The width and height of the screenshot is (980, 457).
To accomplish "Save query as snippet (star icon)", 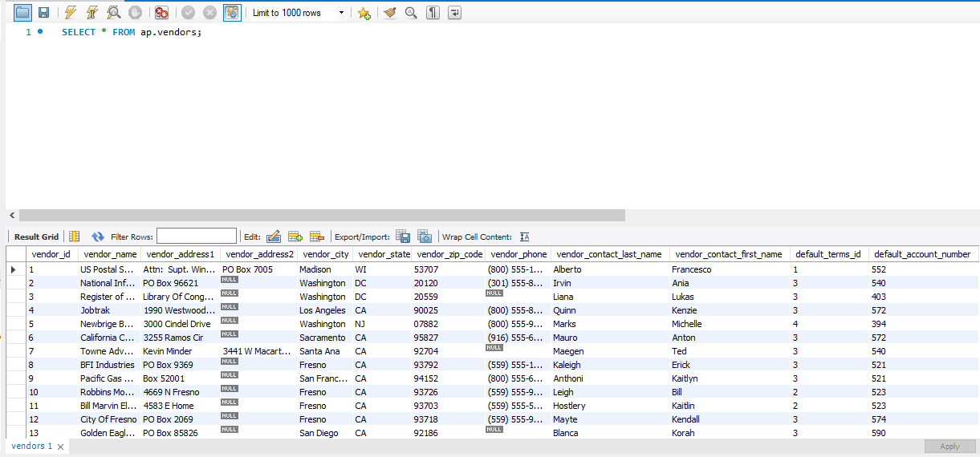I will coord(364,13).
